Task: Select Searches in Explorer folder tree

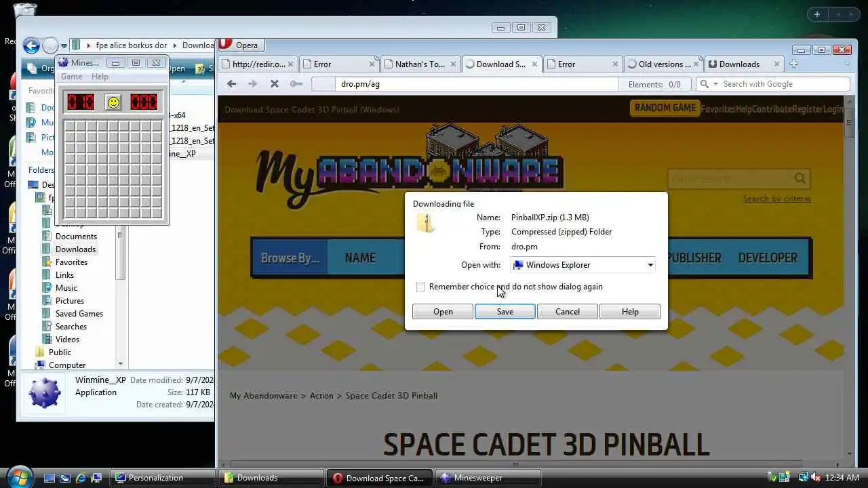Action: [71, 327]
